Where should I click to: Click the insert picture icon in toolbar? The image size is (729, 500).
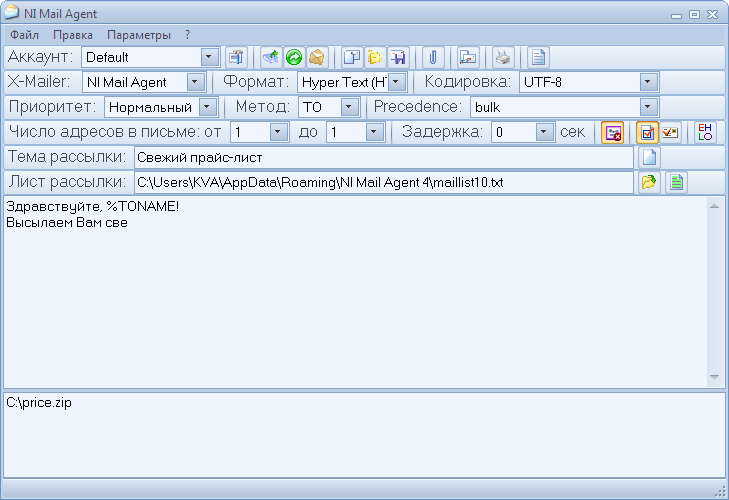pos(468,57)
